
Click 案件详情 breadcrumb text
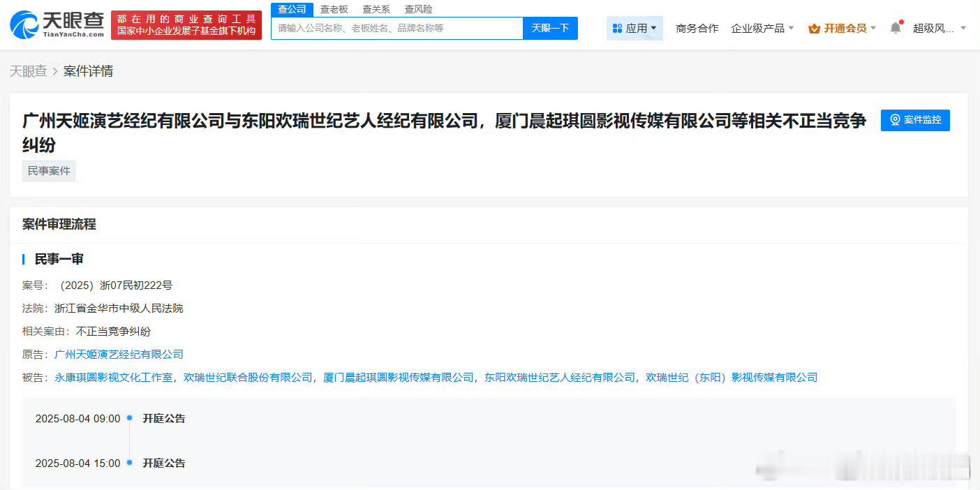(x=88, y=71)
